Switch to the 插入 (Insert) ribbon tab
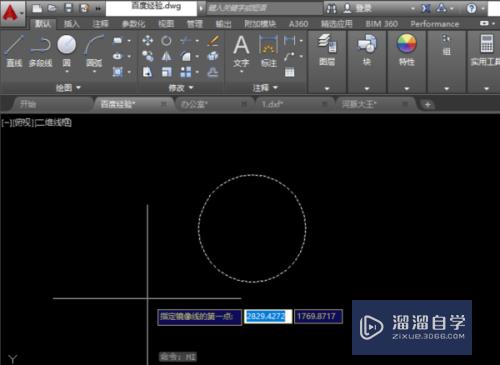Screen dimensions: 500x365 tap(72, 24)
